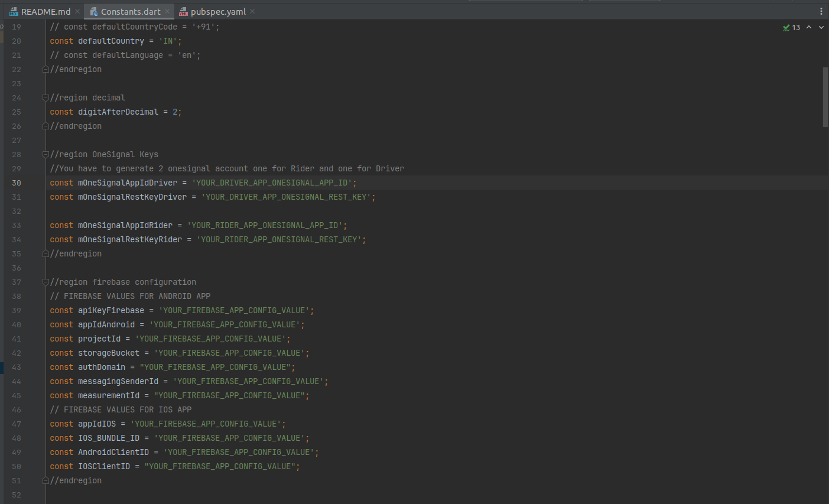Viewport: 829px width, 504px height.
Task: Open the inspection widget showing 13 problems
Action: 791,28
